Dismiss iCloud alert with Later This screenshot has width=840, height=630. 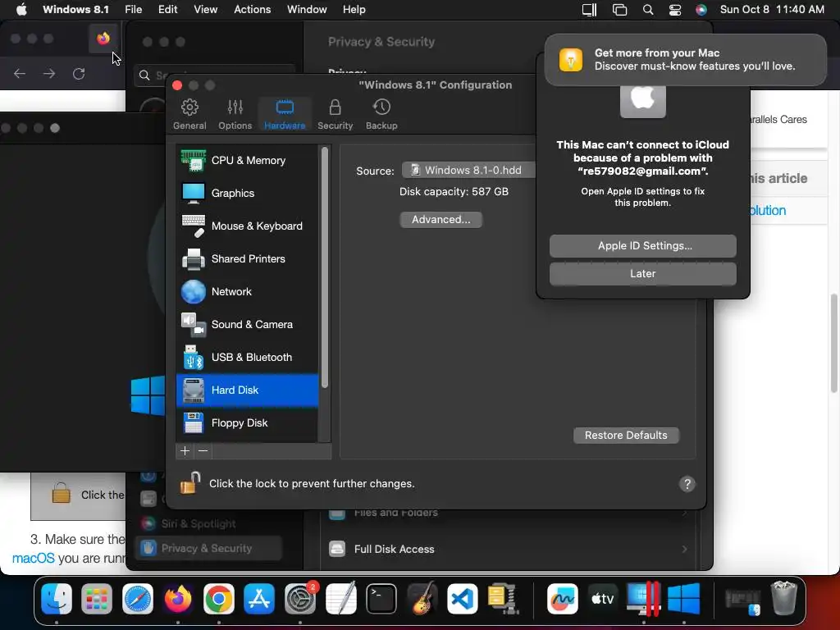click(x=643, y=274)
